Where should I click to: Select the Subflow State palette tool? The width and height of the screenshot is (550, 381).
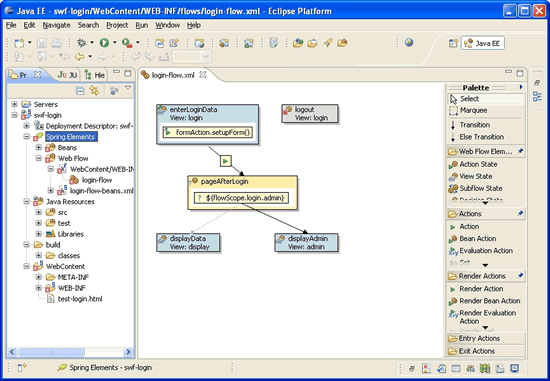tap(475, 188)
